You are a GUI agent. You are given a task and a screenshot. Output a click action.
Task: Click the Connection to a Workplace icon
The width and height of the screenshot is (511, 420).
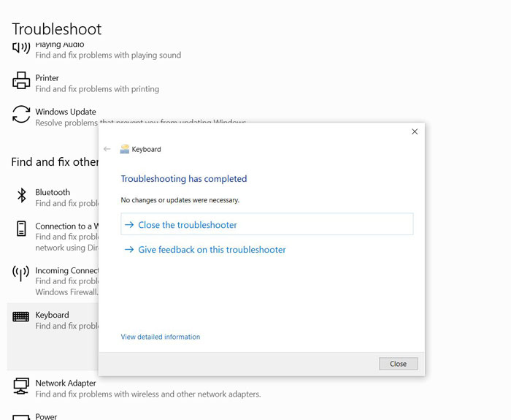click(21, 229)
